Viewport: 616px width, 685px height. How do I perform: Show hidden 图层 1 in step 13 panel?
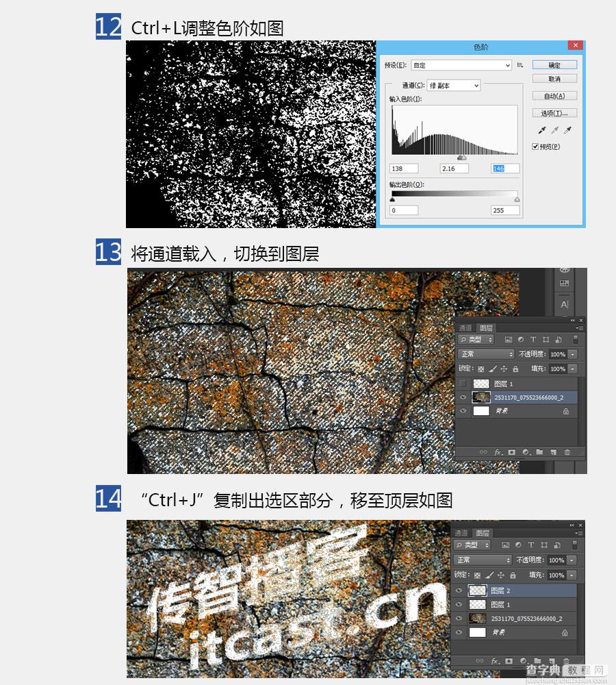(463, 384)
